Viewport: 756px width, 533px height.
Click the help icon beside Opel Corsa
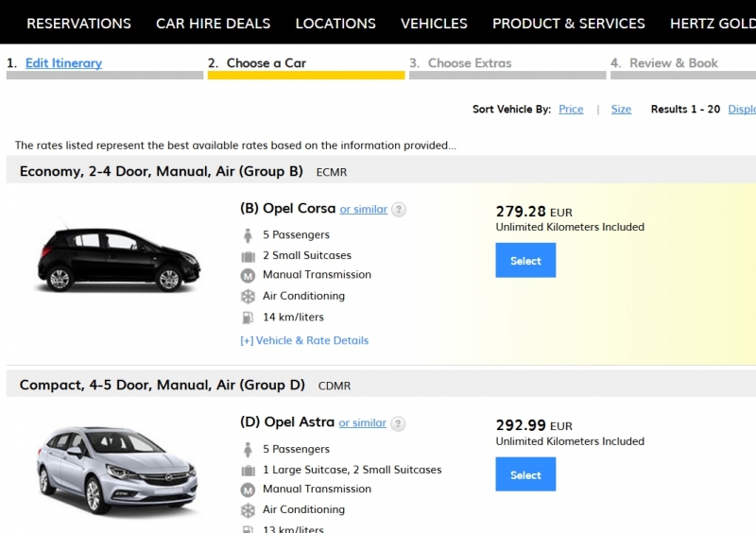tap(399, 210)
